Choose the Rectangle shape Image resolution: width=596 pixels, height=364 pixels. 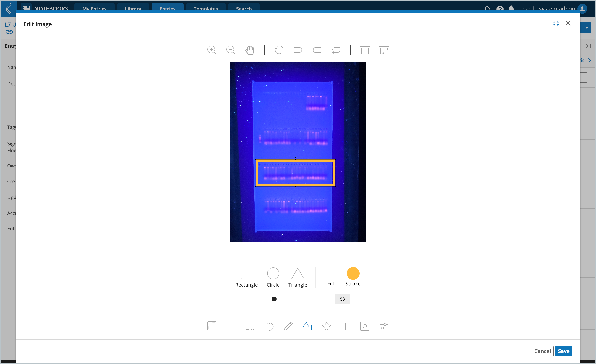(x=247, y=277)
